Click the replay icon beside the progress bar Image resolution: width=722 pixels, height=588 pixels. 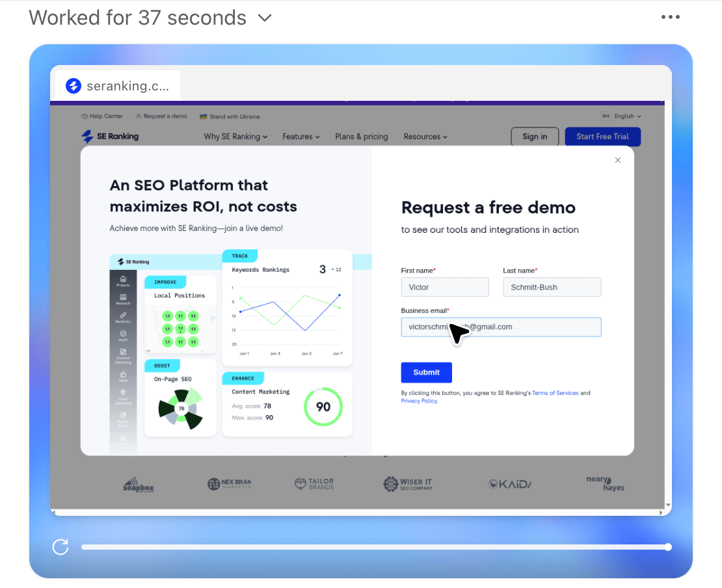click(x=60, y=547)
